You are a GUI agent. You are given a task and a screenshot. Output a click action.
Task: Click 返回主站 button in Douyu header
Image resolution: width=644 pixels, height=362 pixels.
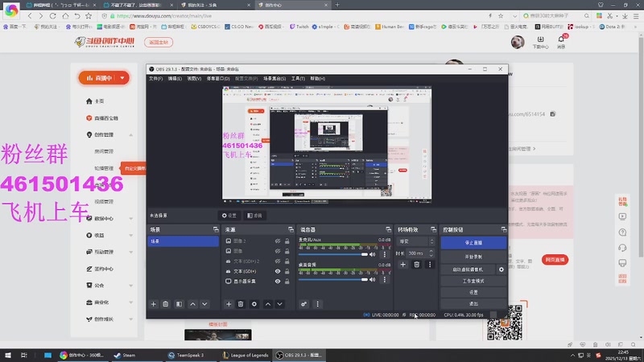pyautogui.click(x=159, y=43)
